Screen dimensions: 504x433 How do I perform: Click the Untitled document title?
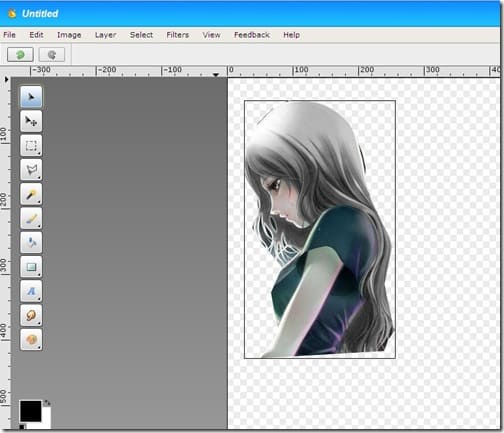[40, 14]
